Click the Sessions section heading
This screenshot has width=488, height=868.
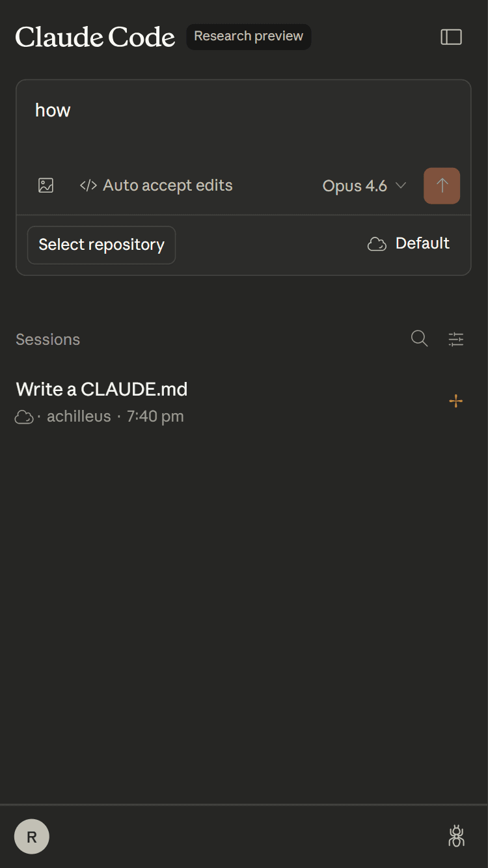pyautogui.click(x=47, y=340)
